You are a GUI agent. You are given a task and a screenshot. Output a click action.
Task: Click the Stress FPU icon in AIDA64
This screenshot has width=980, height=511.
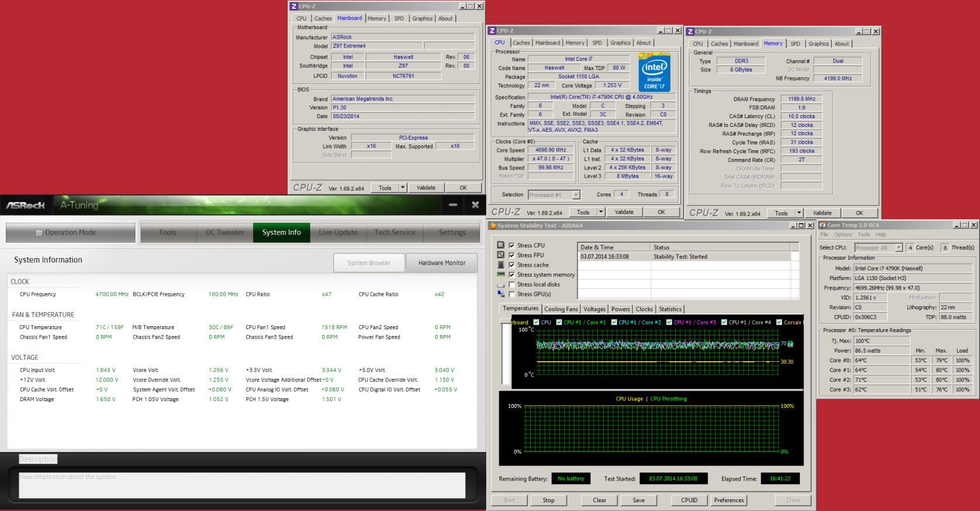pos(501,255)
